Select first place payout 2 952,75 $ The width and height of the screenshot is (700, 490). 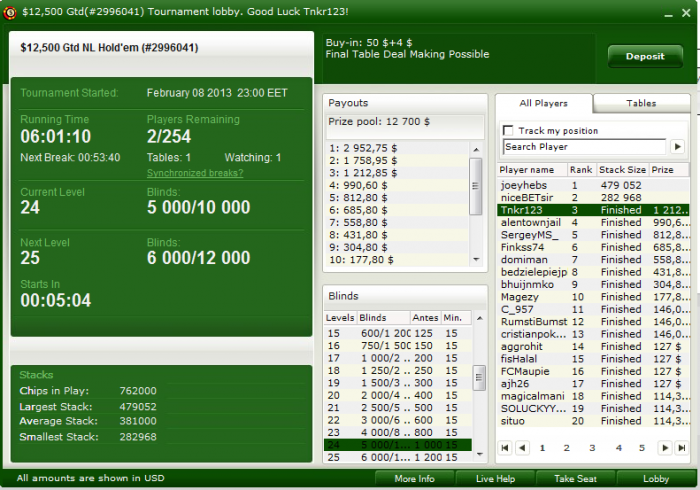(397, 148)
